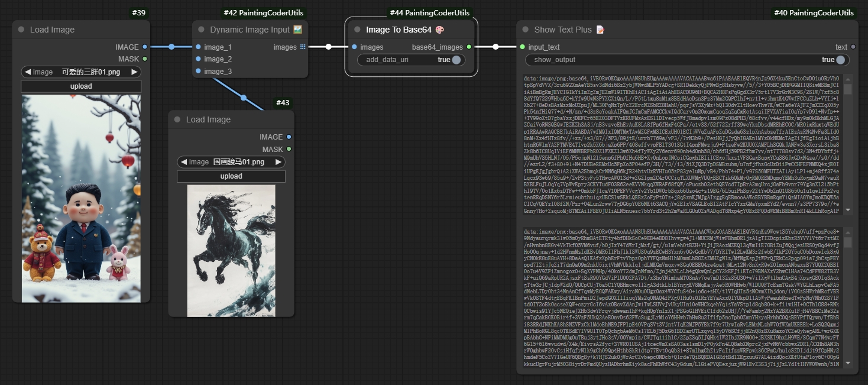This screenshot has width=868, height=385.
Task: Toggle show_output switch
Action: pyautogui.click(x=840, y=60)
